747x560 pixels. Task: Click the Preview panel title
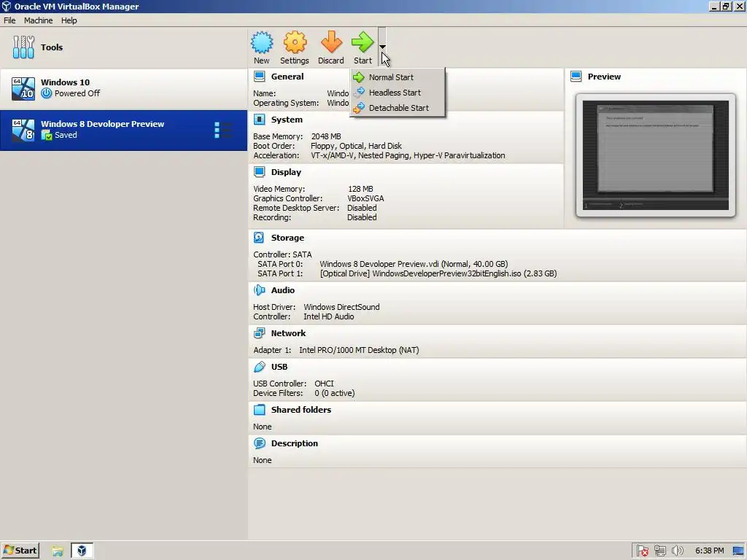604,77
